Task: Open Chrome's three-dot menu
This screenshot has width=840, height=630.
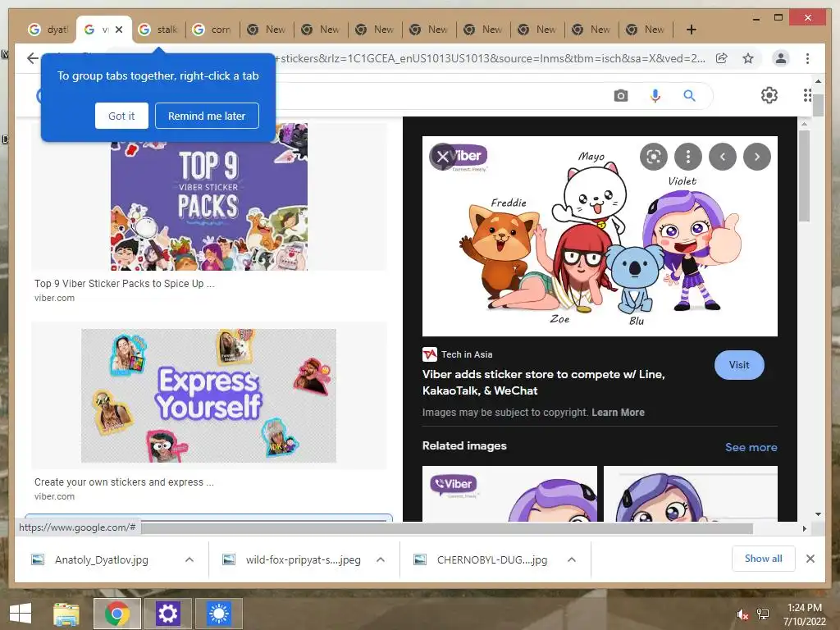Action: 807,58
